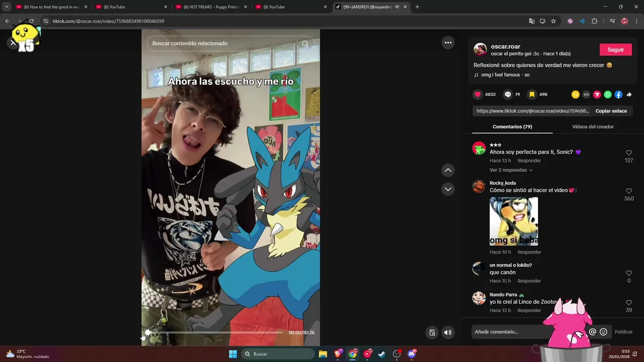Open Rocky_koda's username
Viewport: 644px width, 362px height.
coord(503,183)
